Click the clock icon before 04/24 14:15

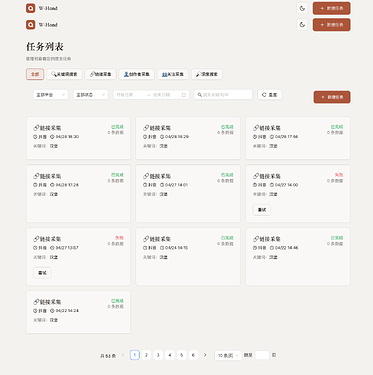[162, 248]
